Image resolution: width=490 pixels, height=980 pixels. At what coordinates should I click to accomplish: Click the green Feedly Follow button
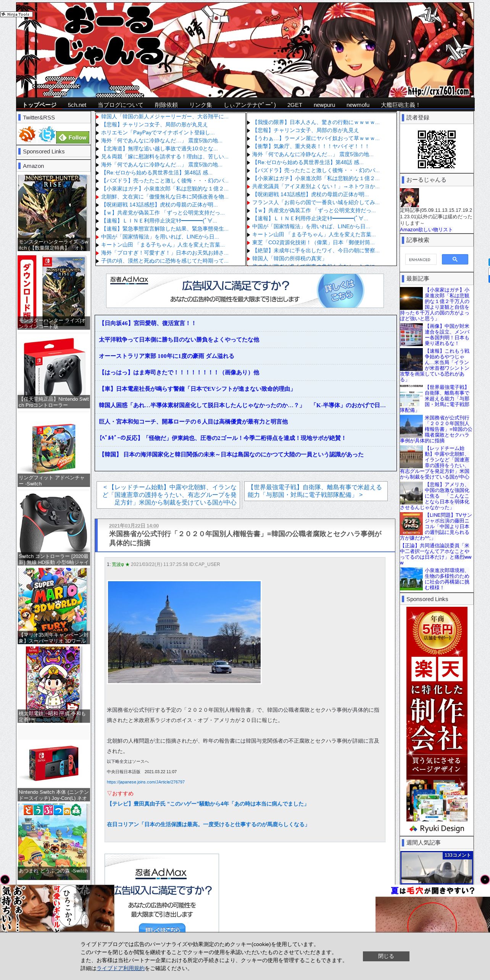click(x=73, y=137)
